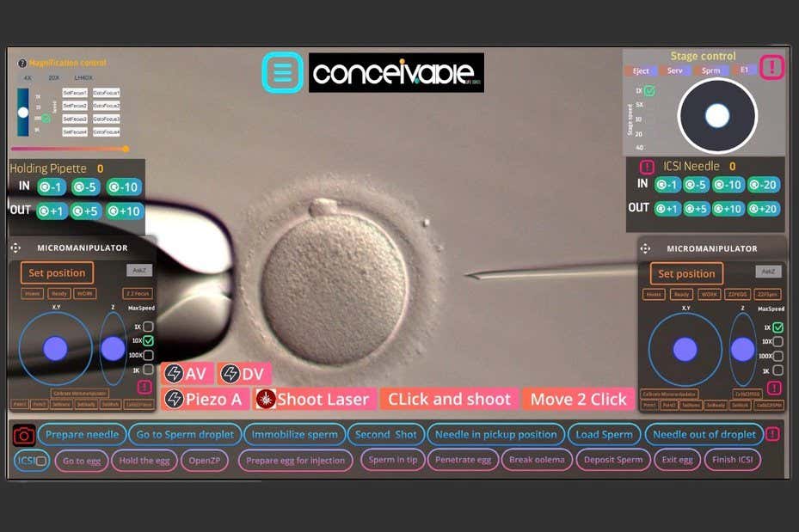Click Set position on left micromanipulator
Image resolution: width=799 pixels, height=532 pixels.
[57, 273]
